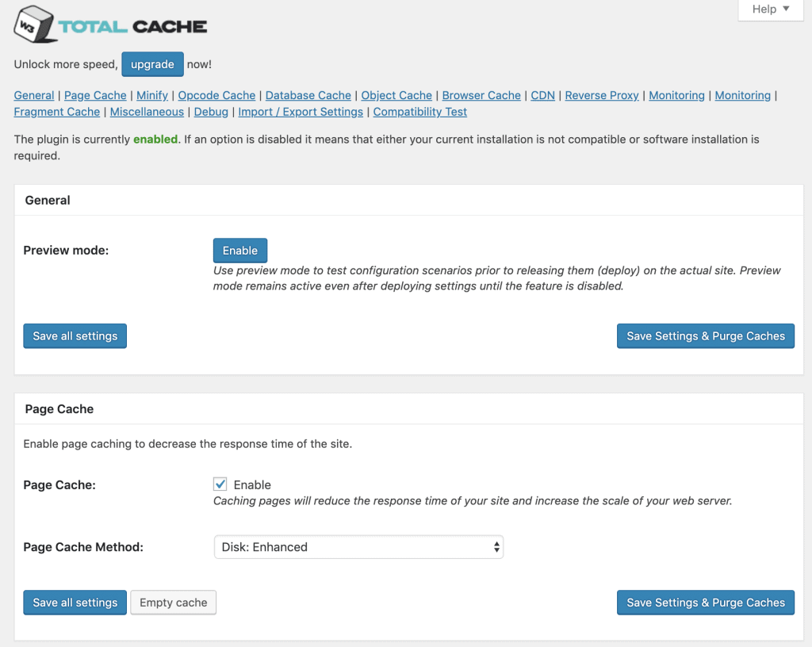The image size is (812, 647).
Task: Click the green 'enabled' status word
Action: (155, 140)
